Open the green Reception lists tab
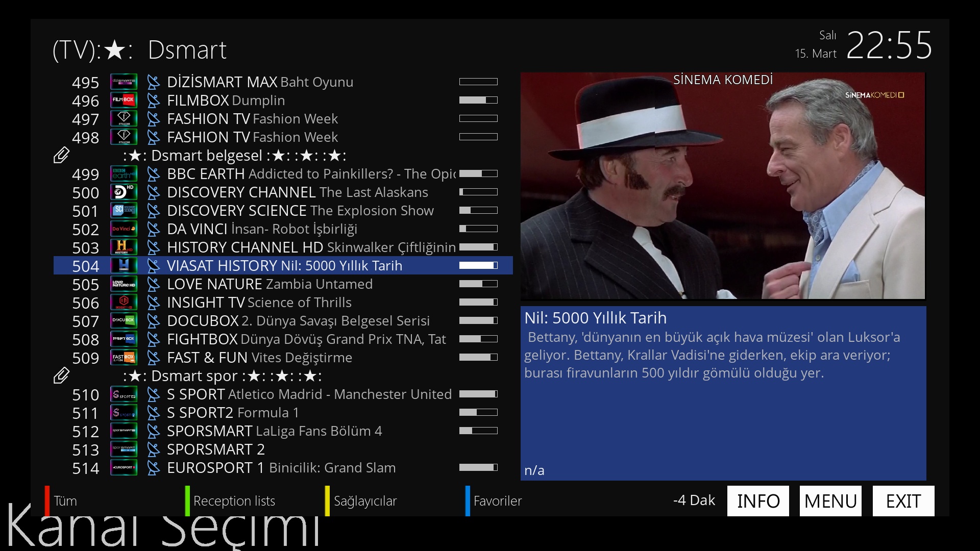The width and height of the screenshot is (980, 551). pos(230,501)
